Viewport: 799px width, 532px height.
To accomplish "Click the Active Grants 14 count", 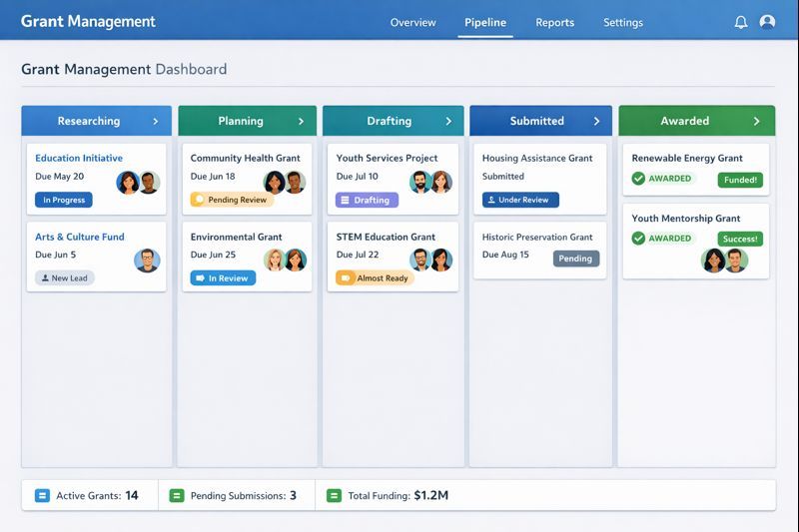I will (132, 495).
